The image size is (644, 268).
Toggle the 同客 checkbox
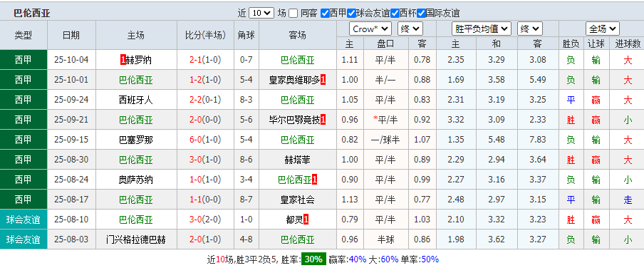[x=293, y=13]
